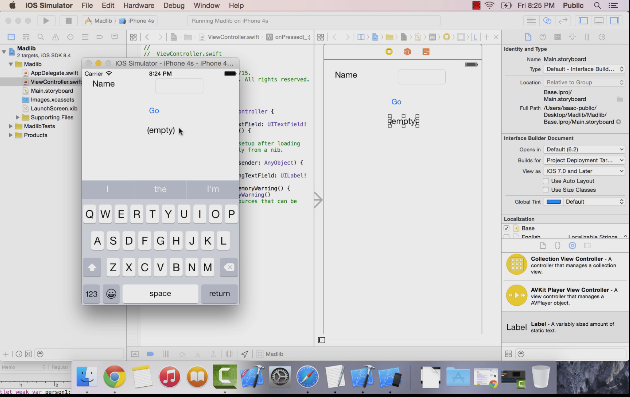This screenshot has height=397, width=630.
Task: Toggle the keyboard shift key in simulator
Action: pyautogui.click(x=92, y=267)
